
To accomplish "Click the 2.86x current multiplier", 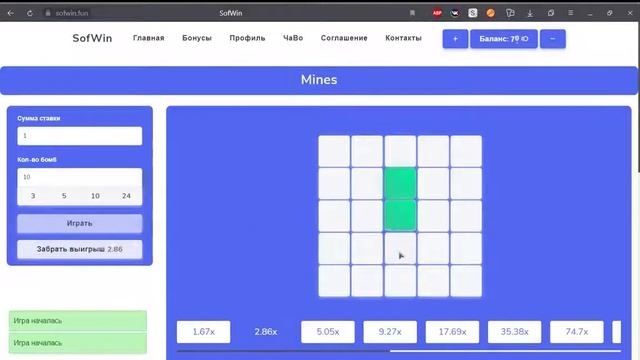I will (x=266, y=332).
